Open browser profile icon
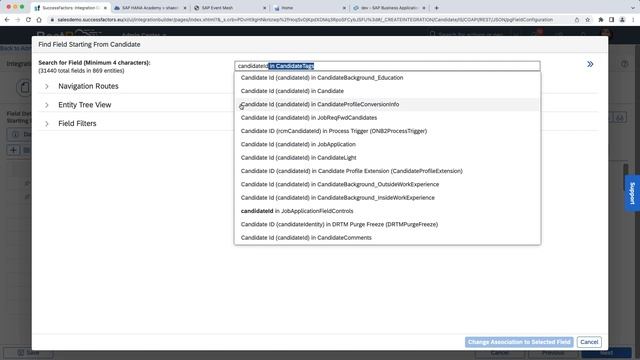Screen dimensions: 640x360 click(x=622, y=20)
